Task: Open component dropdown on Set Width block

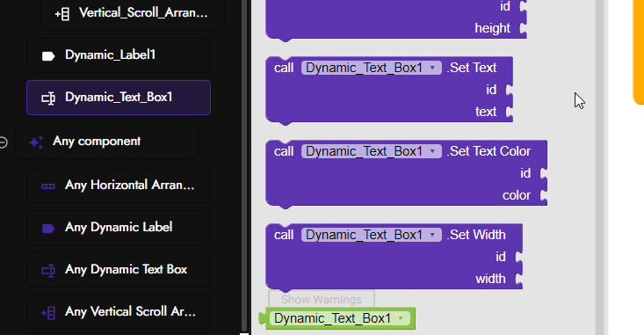Action: click(x=372, y=235)
